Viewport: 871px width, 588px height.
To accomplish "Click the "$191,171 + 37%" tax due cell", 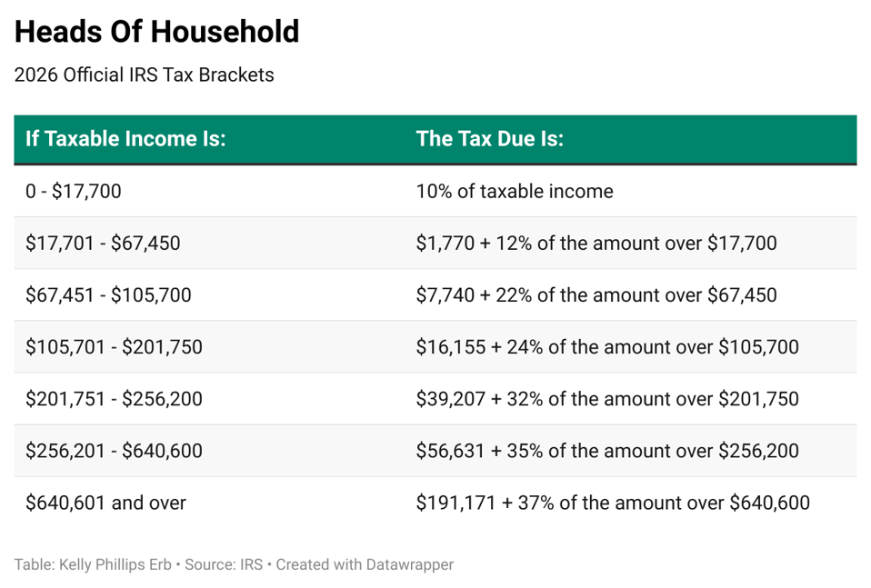I will tap(612, 503).
